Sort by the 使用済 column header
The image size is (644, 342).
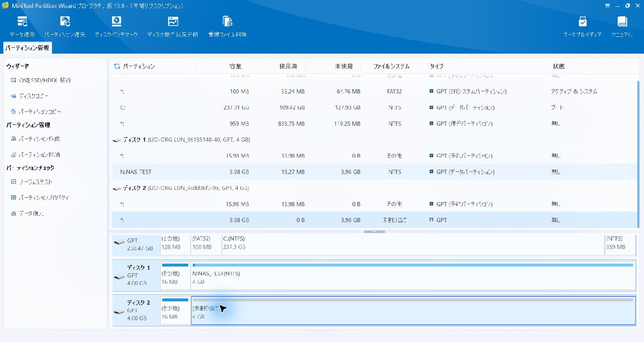[288, 66]
